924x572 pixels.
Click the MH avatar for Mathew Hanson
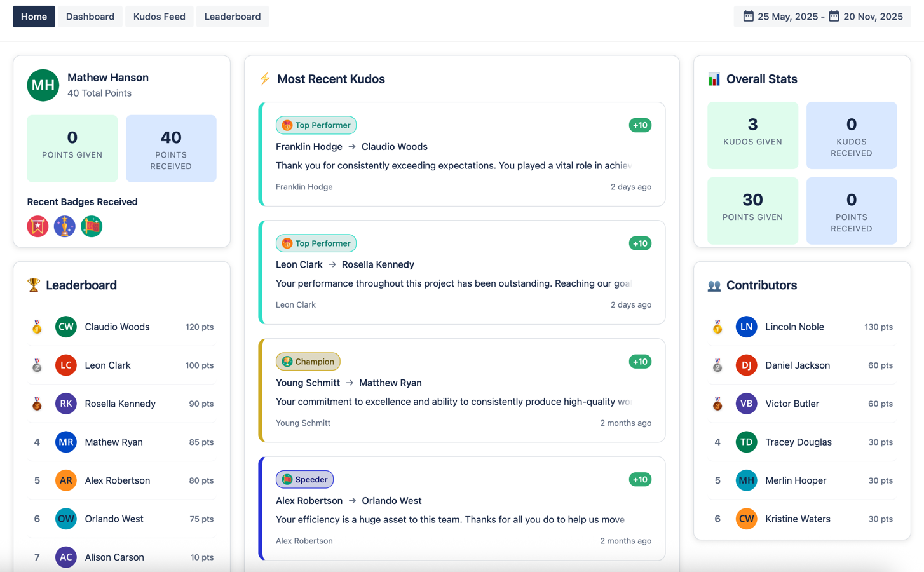tap(43, 85)
